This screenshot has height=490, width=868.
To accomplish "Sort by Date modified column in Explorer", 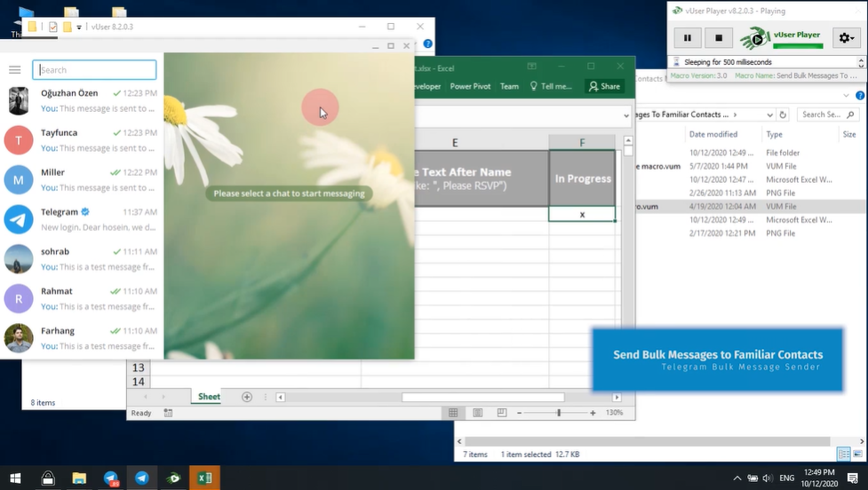I will point(713,134).
